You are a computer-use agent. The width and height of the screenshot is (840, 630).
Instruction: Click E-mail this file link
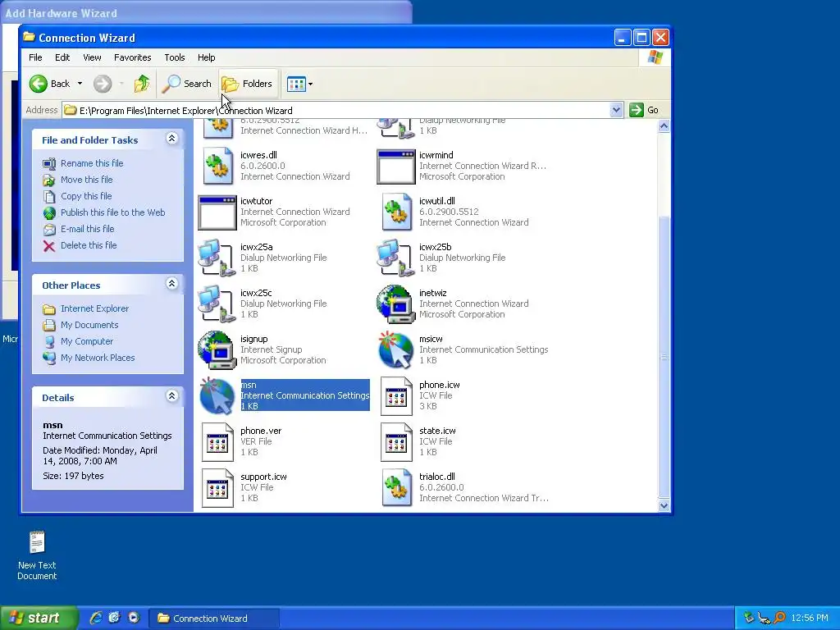pyautogui.click(x=87, y=229)
